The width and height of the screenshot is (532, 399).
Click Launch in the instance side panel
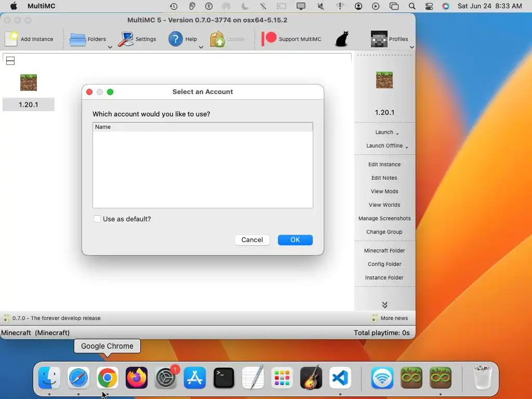[384, 132]
